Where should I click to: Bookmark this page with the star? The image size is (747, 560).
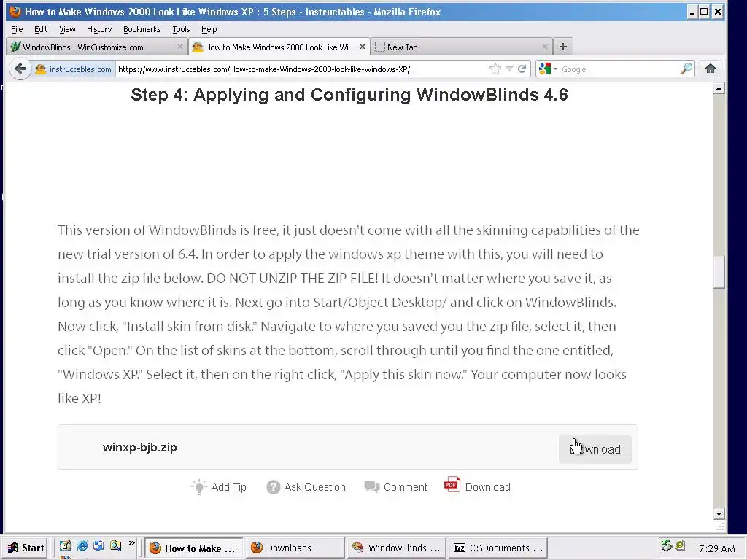coord(495,69)
